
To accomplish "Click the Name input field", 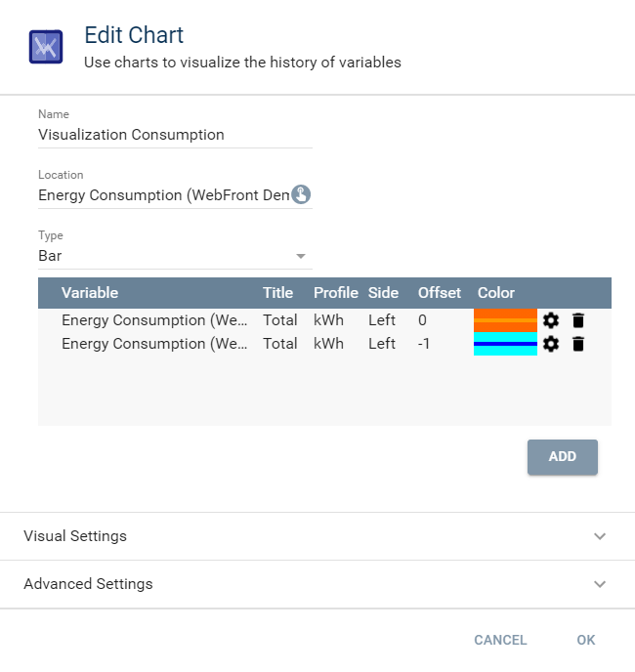I will pyautogui.click(x=174, y=135).
